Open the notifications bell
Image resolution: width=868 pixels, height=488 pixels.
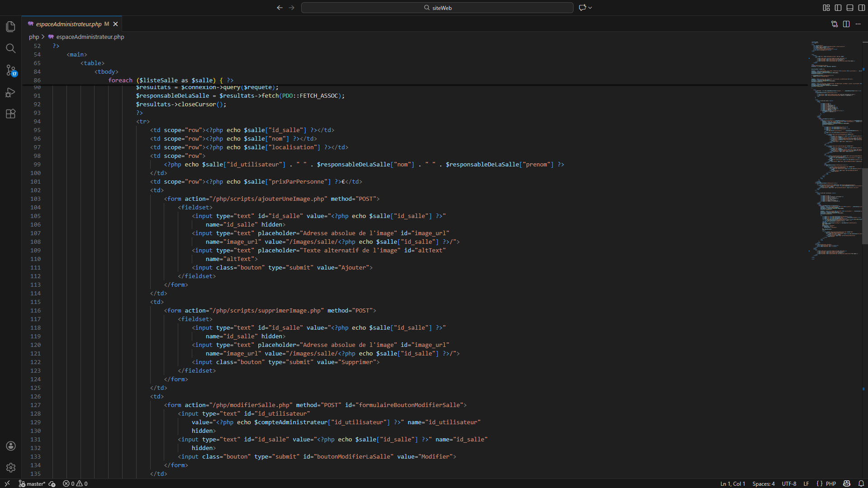click(x=861, y=483)
